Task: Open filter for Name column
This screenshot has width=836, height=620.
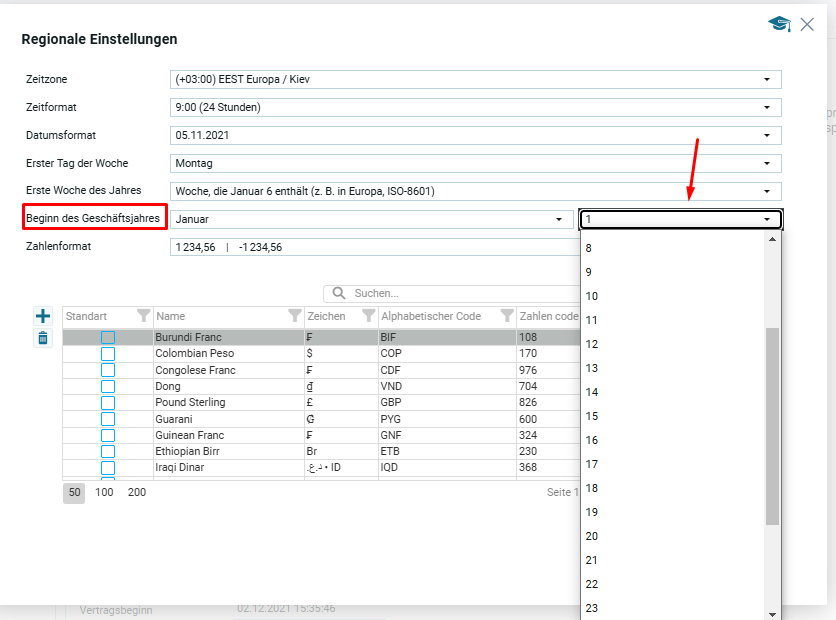Action: (x=294, y=316)
